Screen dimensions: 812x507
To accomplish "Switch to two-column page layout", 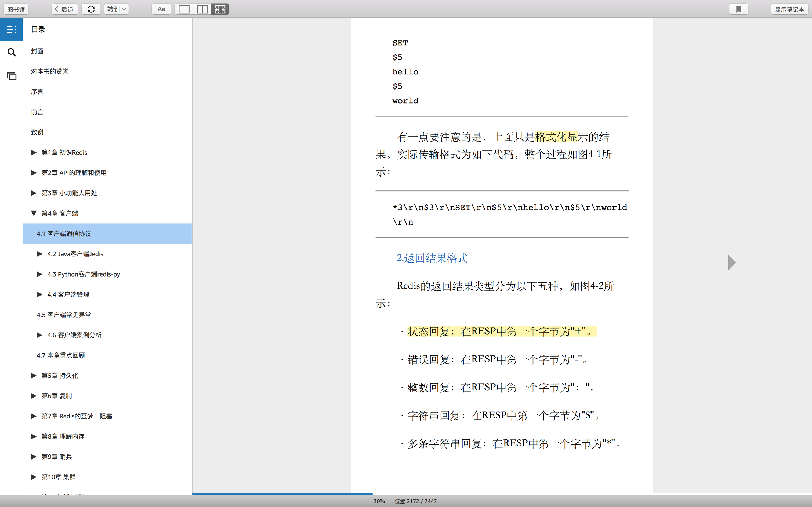I will [202, 9].
